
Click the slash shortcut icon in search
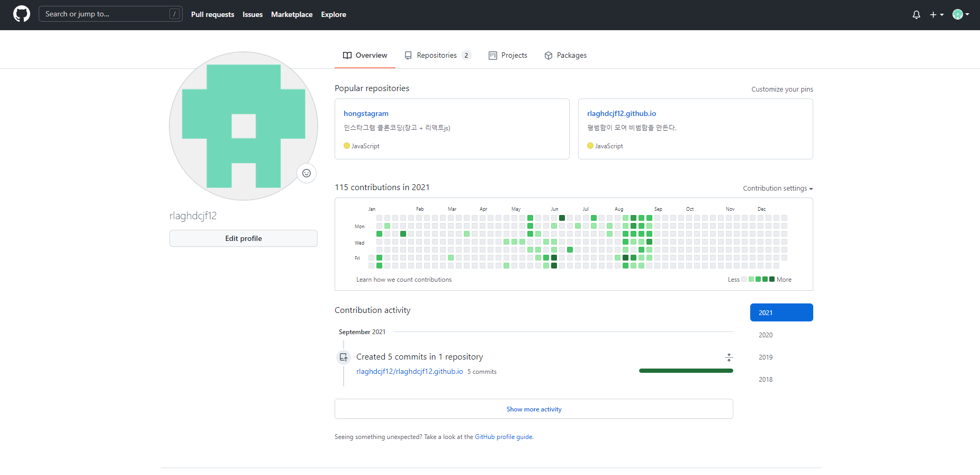[174, 14]
